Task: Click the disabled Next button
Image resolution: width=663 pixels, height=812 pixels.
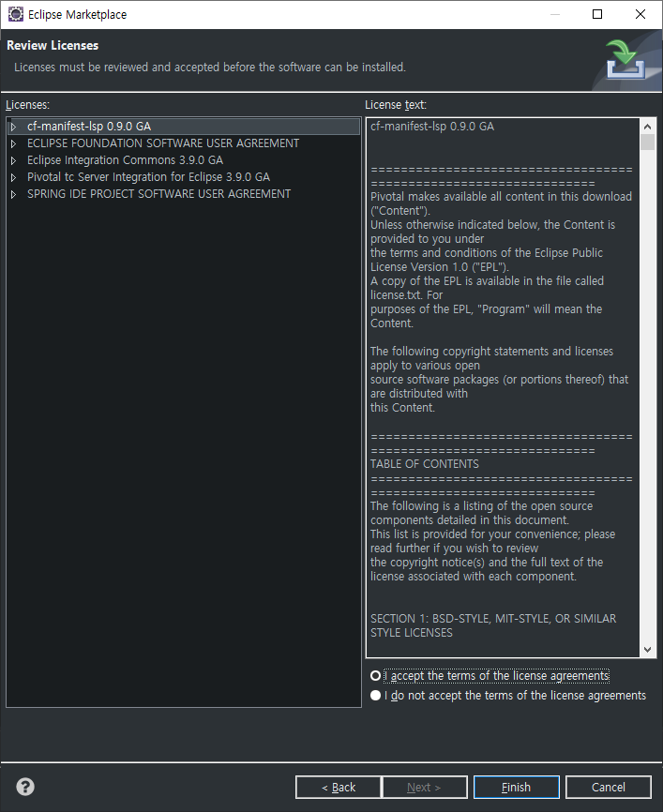Action: coord(424,787)
